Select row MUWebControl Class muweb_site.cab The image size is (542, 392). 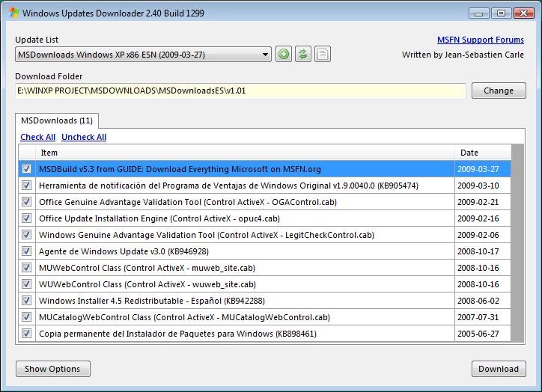(264, 268)
